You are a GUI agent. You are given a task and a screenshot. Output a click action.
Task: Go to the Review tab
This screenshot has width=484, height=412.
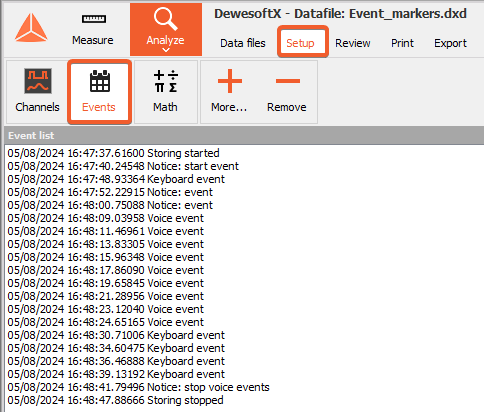click(x=353, y=43)
